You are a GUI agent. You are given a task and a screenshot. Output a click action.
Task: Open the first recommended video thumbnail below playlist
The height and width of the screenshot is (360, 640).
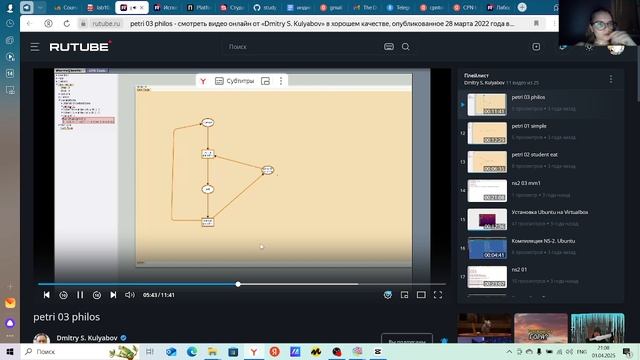[484, 328]
